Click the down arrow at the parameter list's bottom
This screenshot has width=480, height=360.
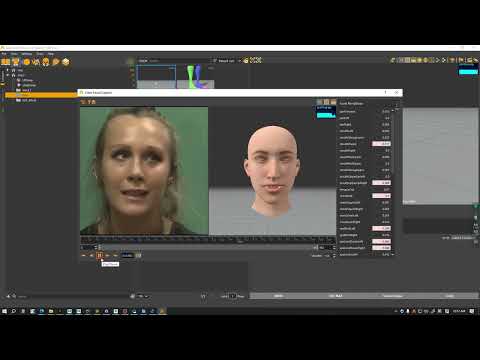pyautogui.click(x=393, y=254)
